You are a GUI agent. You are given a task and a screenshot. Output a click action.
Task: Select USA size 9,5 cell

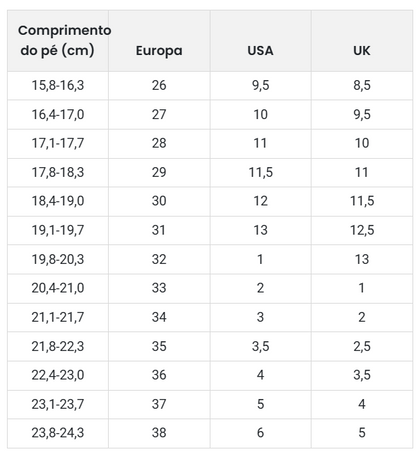point(260,85)
